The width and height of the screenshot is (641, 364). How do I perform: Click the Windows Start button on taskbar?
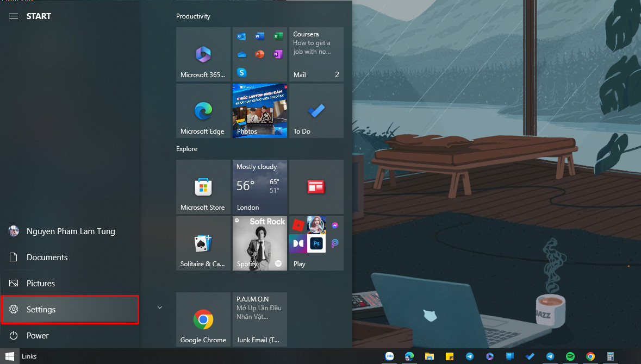coord(10,356)
